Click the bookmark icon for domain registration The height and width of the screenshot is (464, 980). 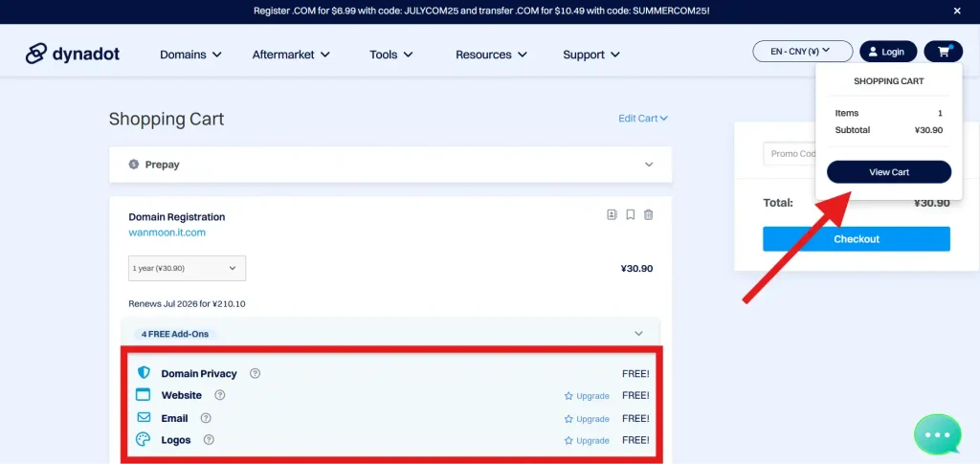[x=631, y=215]
